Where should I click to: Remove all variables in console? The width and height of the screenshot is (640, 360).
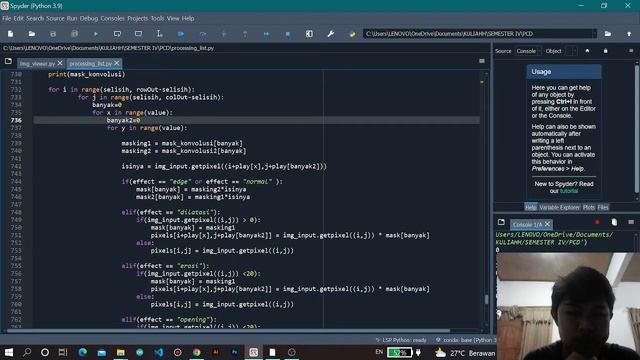coord(614,222)
